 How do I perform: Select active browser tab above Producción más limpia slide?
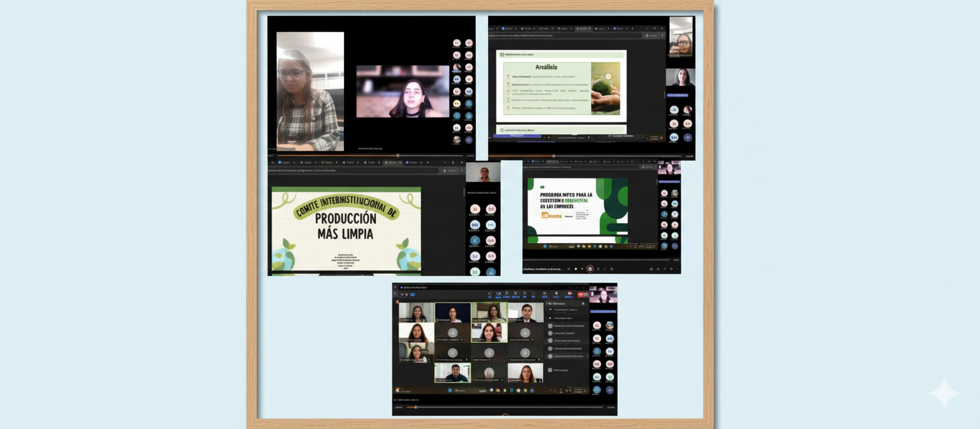click(392, 162)
